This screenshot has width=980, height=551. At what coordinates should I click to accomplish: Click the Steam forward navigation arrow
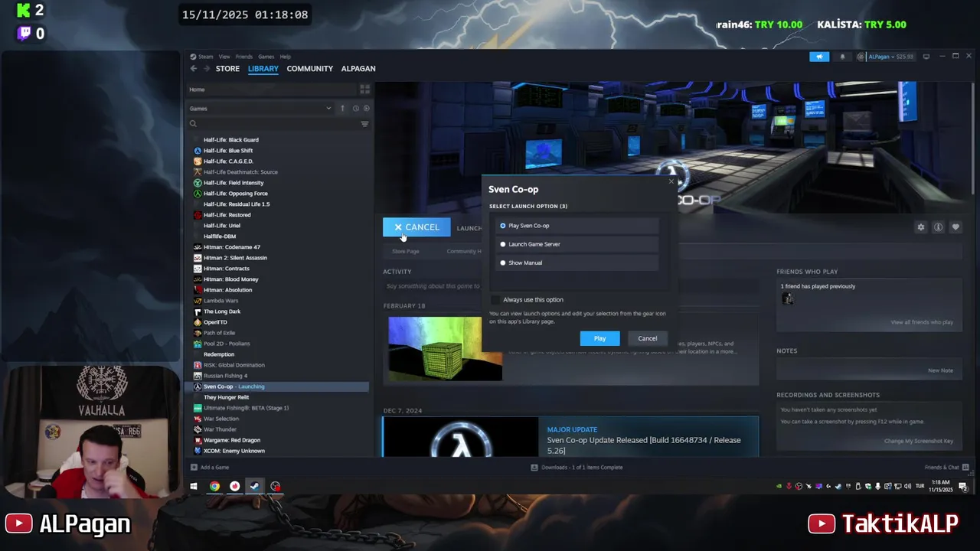point(206,69)
